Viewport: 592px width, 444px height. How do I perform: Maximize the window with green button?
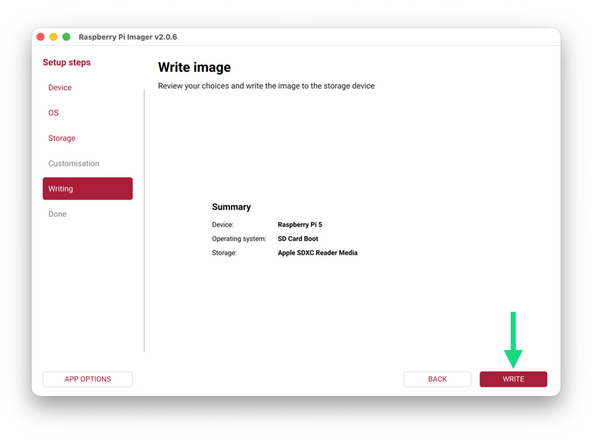[66, 37]
